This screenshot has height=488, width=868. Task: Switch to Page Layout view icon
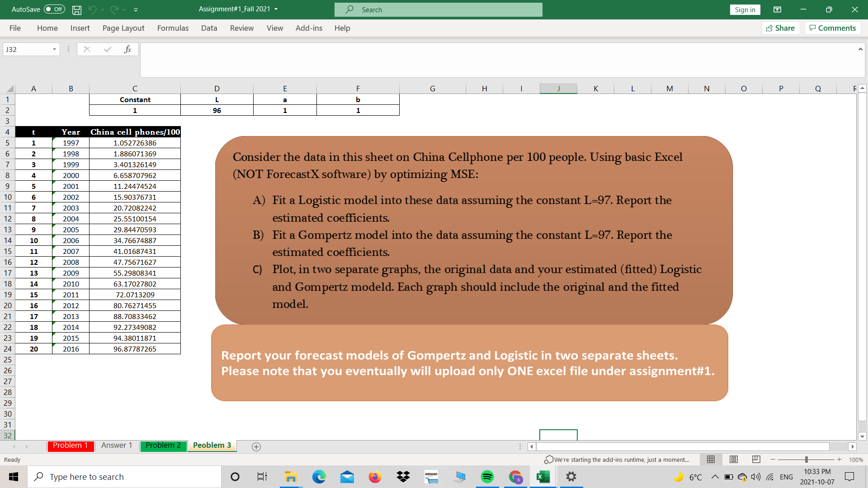click(733, 460)
